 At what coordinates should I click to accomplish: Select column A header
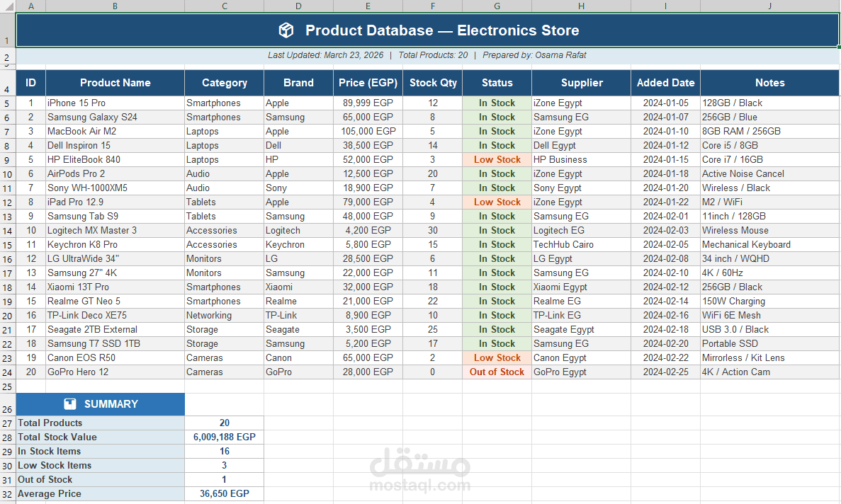point(30,6)
